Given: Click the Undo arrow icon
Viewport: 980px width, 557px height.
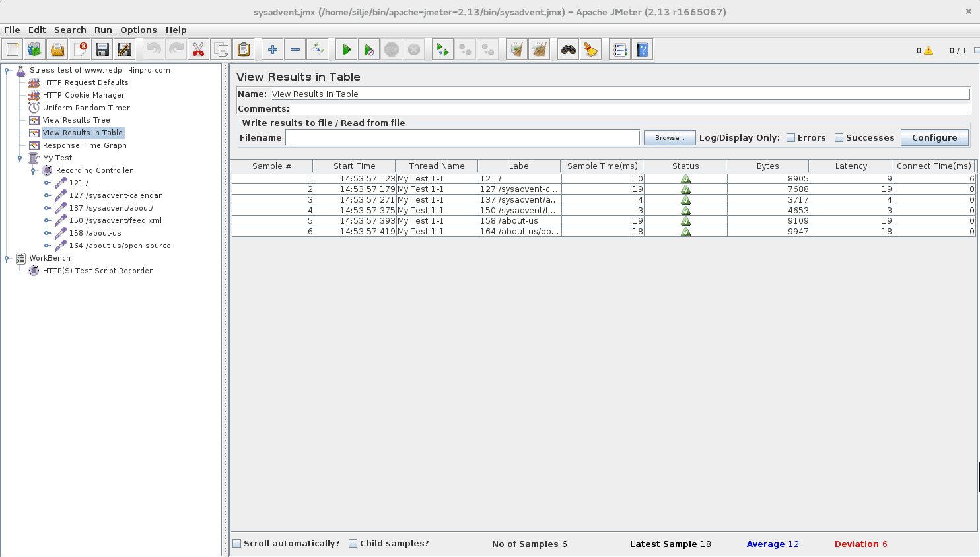Looking at the screenshot, I should 153,49.
